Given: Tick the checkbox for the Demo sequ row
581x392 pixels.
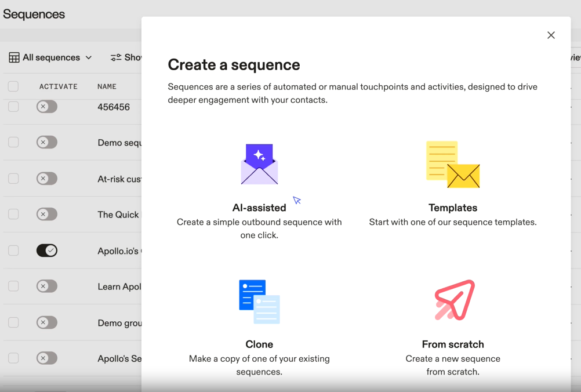Looking at the screenshot, I should pos(13,142).
